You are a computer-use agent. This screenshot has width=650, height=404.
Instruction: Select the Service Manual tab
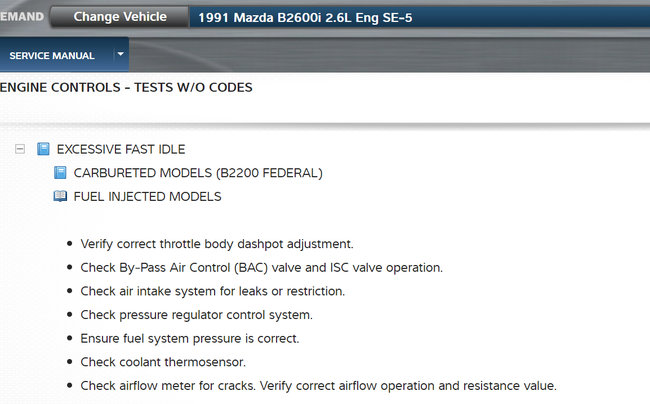coord(52,56)
